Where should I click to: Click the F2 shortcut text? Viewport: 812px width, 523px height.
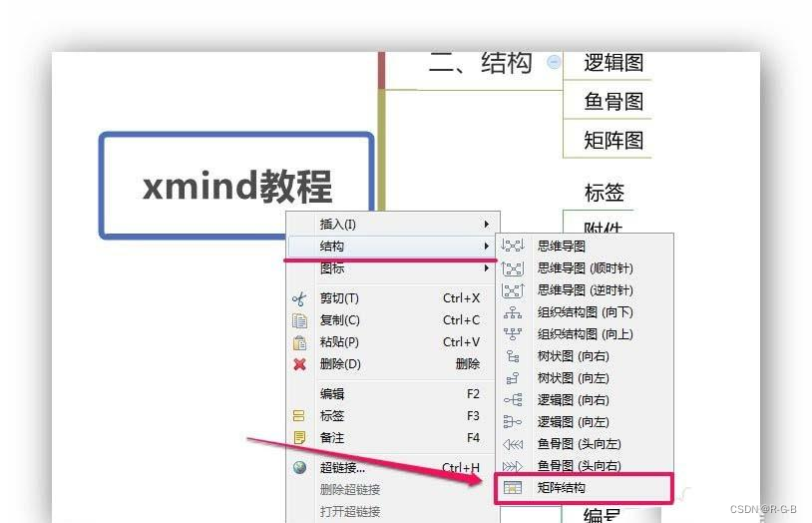(x=473, y=394)
